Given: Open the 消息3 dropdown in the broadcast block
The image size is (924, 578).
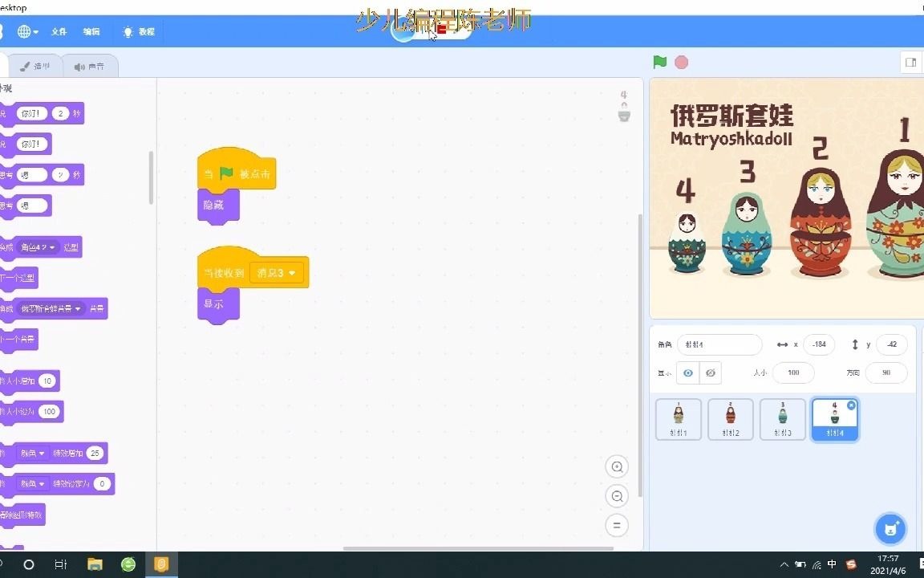Looking at the screenshot, I should [x=276, y=272].
